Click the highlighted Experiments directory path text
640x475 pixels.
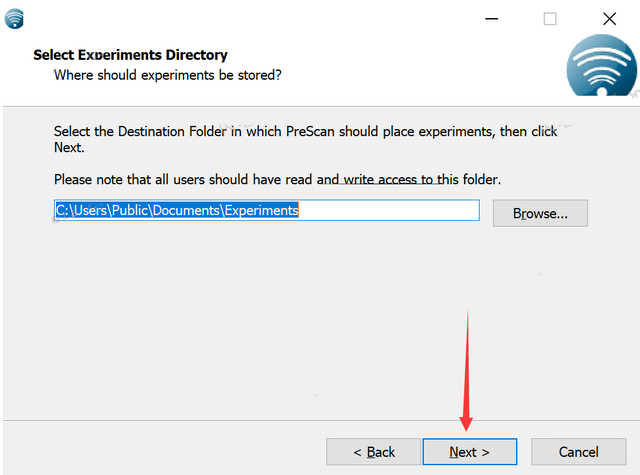[177, 211]
